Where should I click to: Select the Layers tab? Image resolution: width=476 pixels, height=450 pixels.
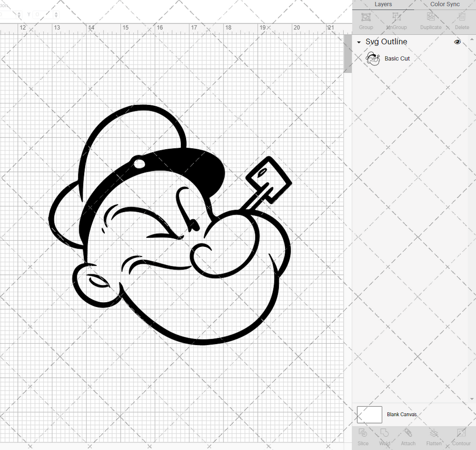coord(383,4)
